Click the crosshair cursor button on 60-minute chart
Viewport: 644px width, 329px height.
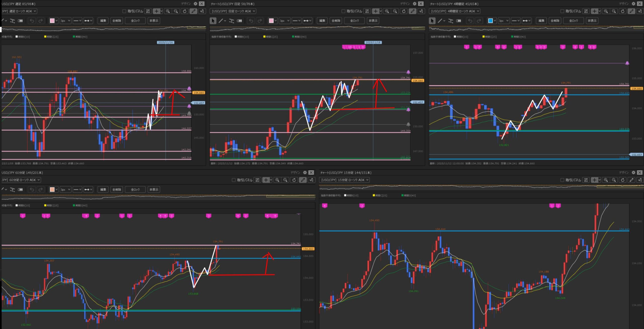(x=266, y=180)
